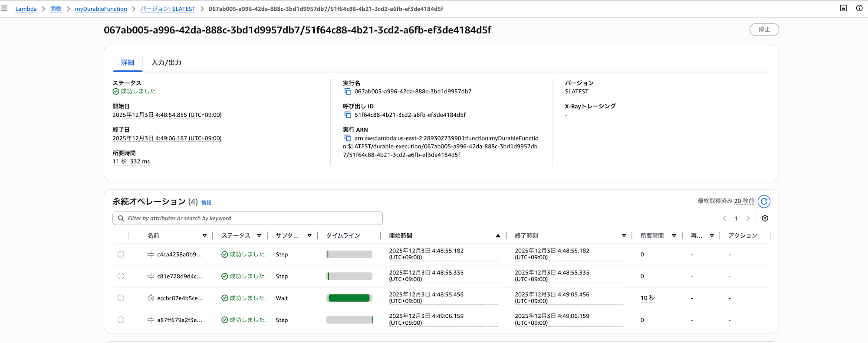Sort by the 再... column arrow

[712, 236]
